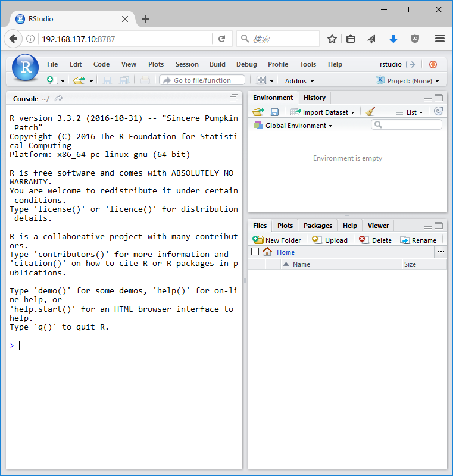Maximize the Files pane
The height and width of the screenshot is (476, 453).
tap(439, 226)
